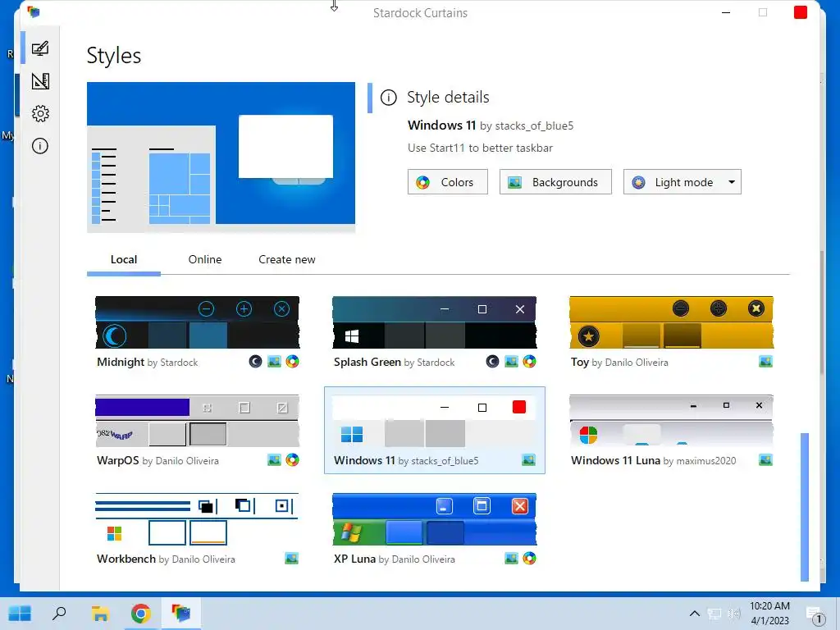840x630 pixels.
Task: Switch to the Online tab
Action: [205, 260]
